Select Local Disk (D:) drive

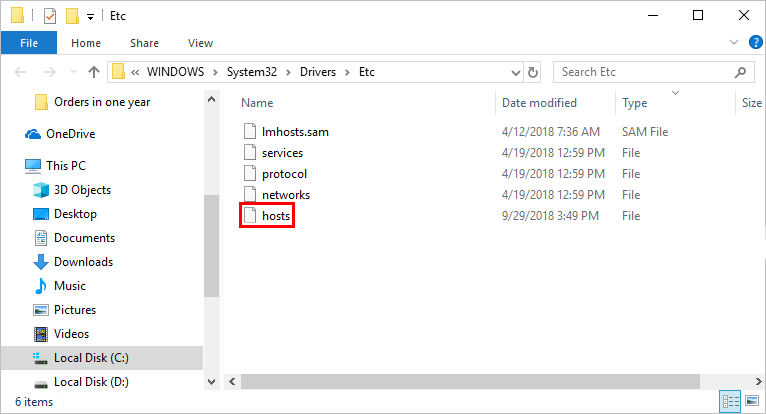pos(91,382)
